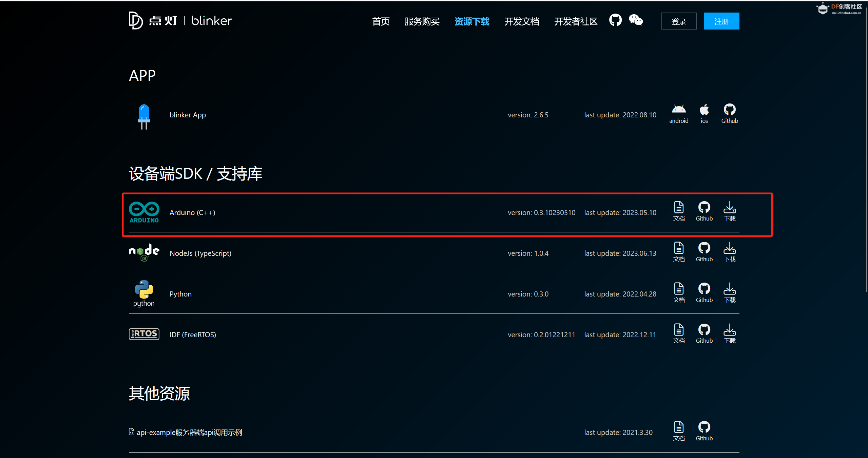Click the Python logo
868x458 pixels.
[x=144, y=294]
